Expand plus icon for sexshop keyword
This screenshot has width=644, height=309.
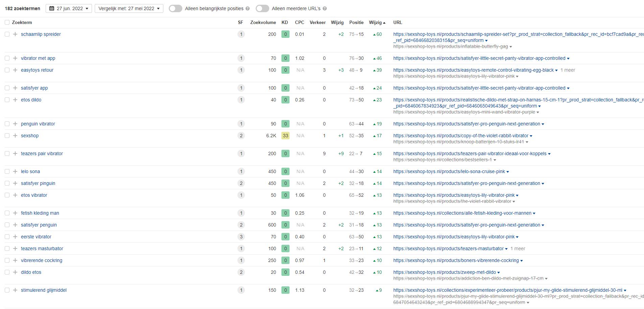pos(15,136)
